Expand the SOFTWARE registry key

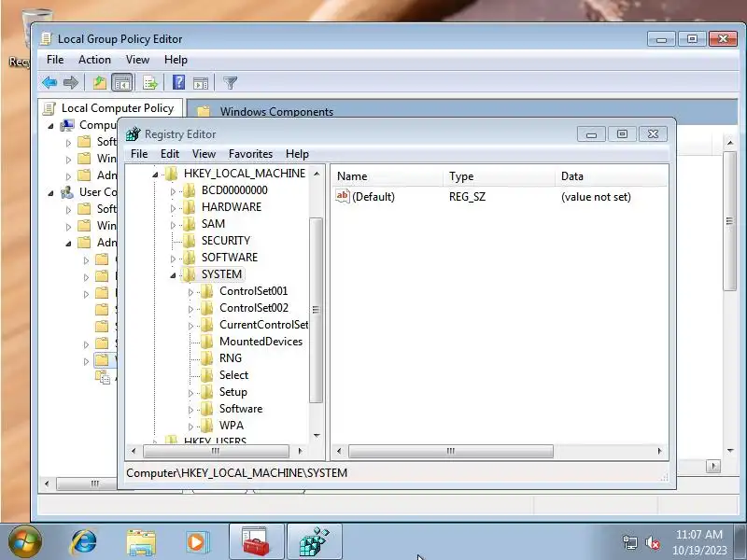coord(173,259)
